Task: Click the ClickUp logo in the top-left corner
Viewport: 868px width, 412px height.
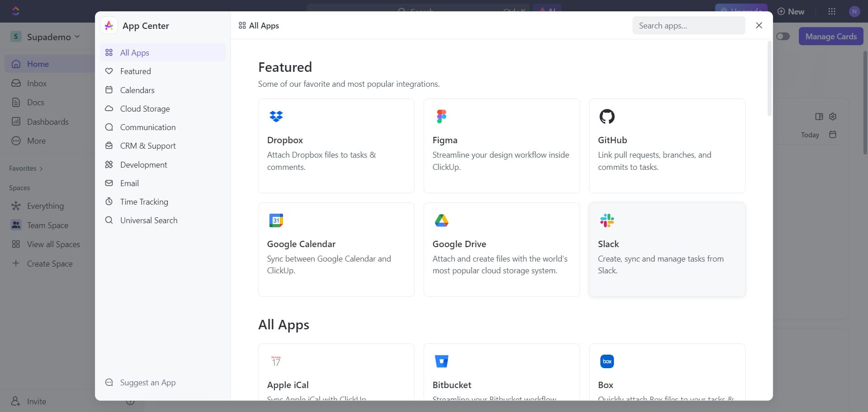Action: coord(15,11)
